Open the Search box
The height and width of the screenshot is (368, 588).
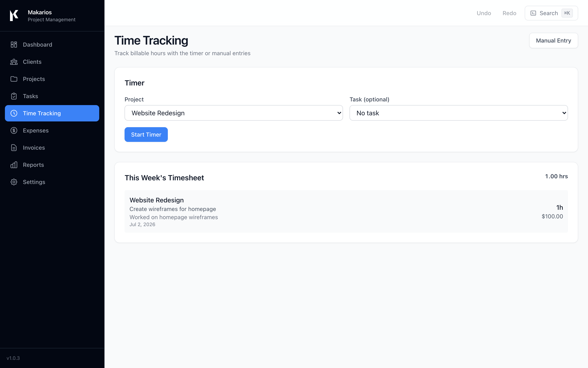551,13
